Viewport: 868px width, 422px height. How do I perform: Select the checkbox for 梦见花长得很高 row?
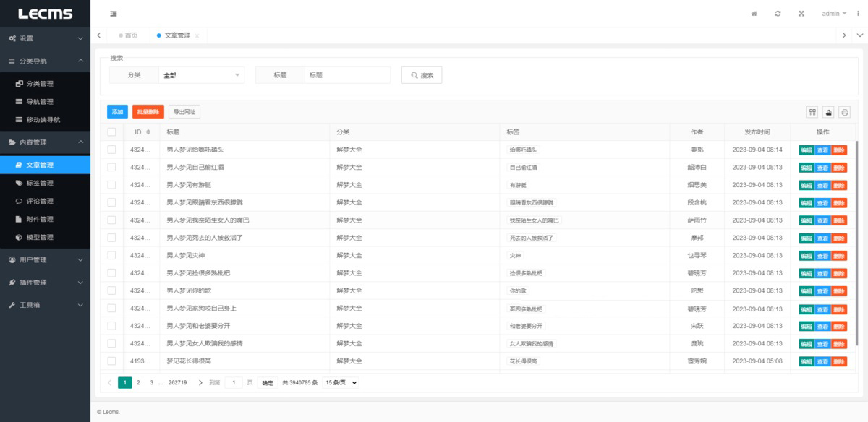point(111,361)
